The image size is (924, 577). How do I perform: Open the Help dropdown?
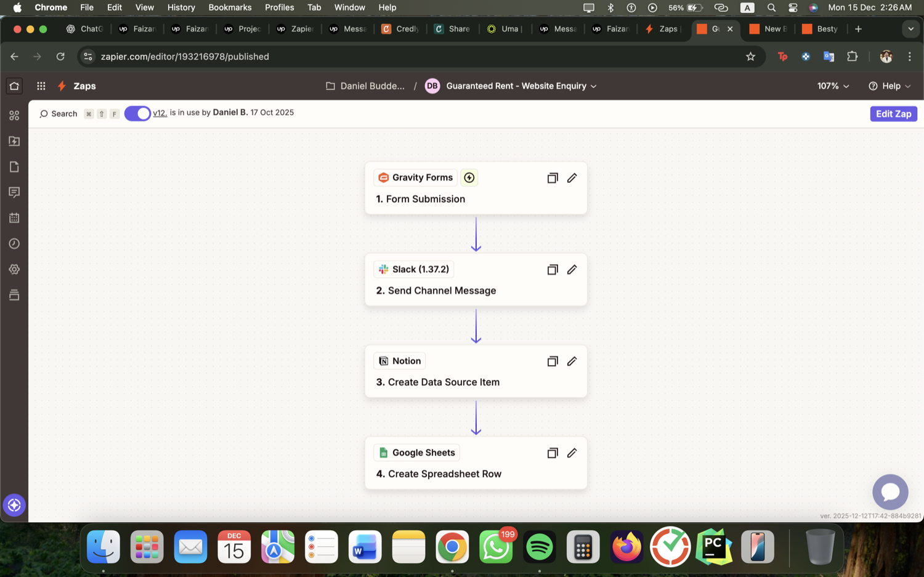(x=890, y=86)
